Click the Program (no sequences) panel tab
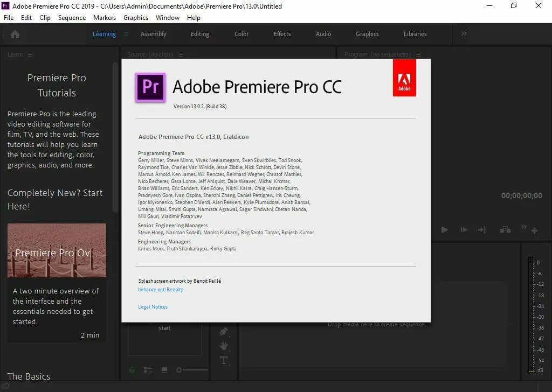This screenshot has width=552, height=392. click(x=377, y=54)
